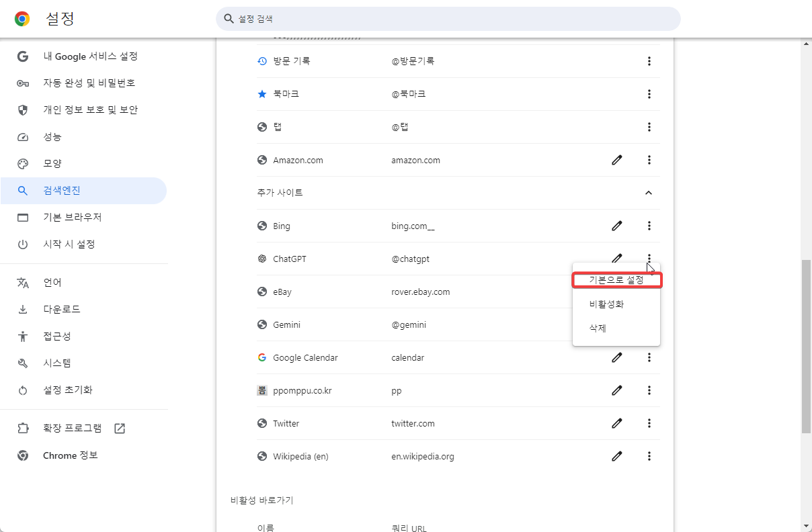Collapse the 추가 사이트 section
Image resolution: width=812 pixels, height=532 pixels.
click(x=648, y=193)
